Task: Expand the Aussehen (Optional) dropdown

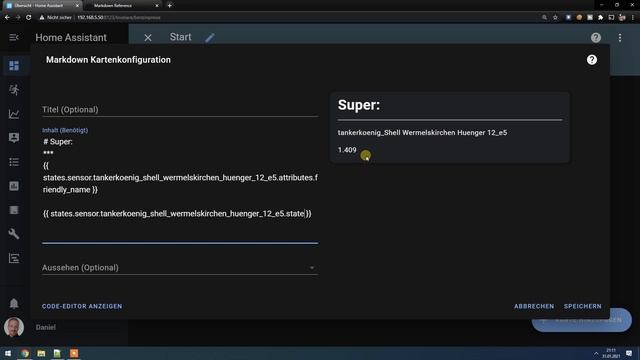Action: [x=180, y=268]
